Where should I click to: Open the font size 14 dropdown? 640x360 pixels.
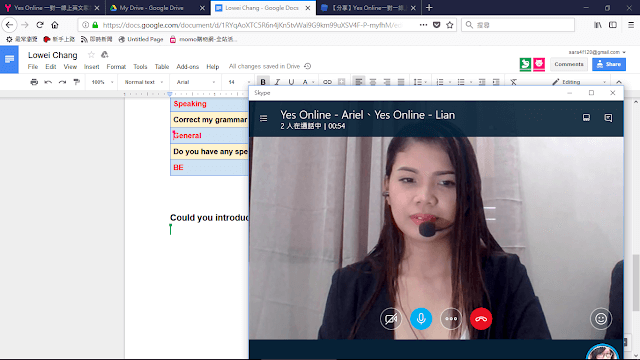click(239, 82)
